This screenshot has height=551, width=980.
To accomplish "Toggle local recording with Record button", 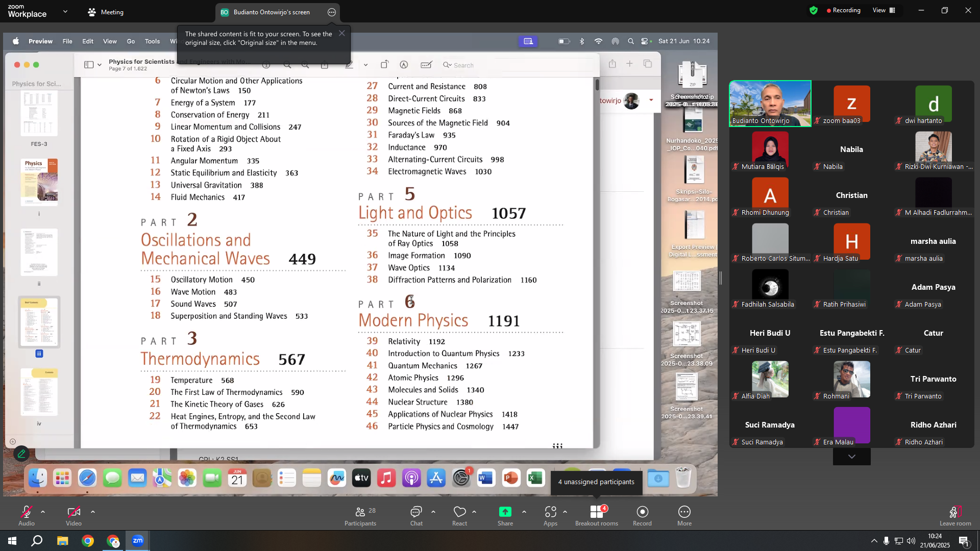I will (x=642, y=516).
